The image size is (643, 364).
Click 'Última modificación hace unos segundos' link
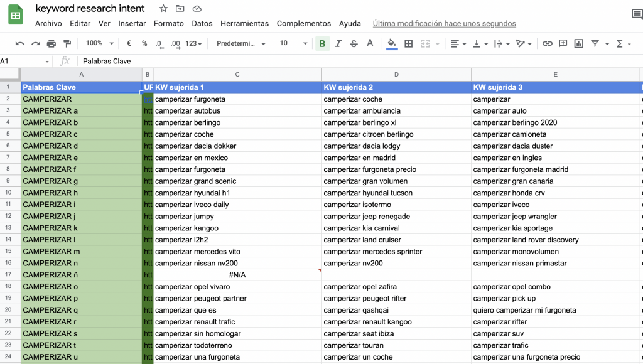coord(444,24)
